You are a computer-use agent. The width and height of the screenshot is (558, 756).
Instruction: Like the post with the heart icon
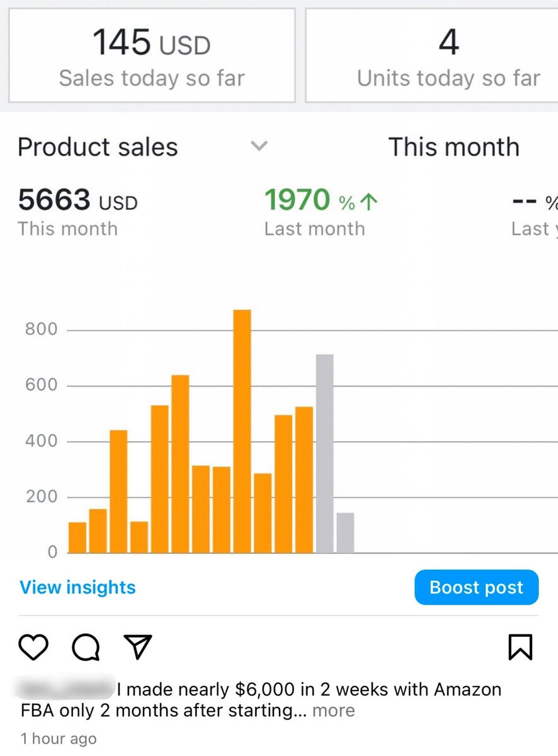click(33, 647)
